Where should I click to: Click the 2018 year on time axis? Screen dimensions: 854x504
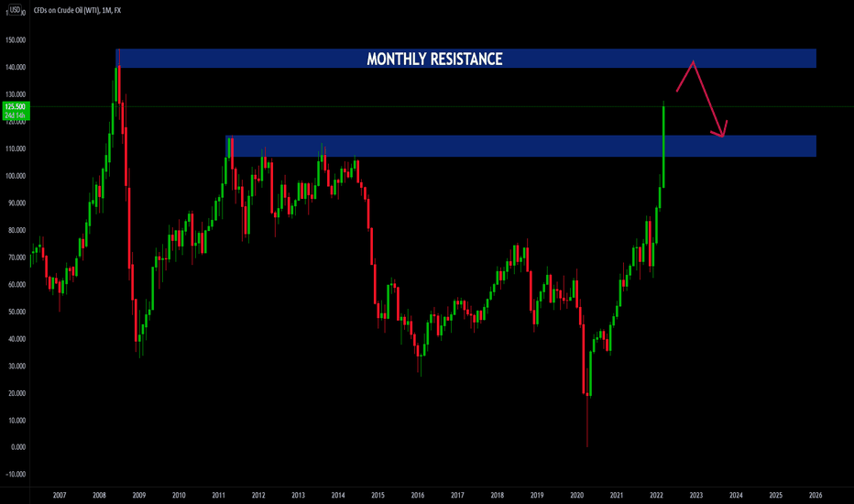point(498,495)
